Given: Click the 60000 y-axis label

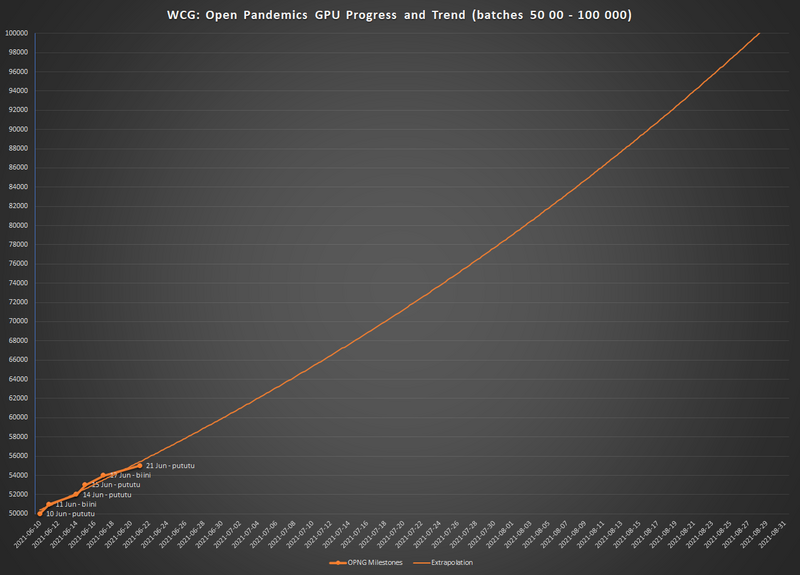Looking at the screenshot, I should [x=18, y=418].
